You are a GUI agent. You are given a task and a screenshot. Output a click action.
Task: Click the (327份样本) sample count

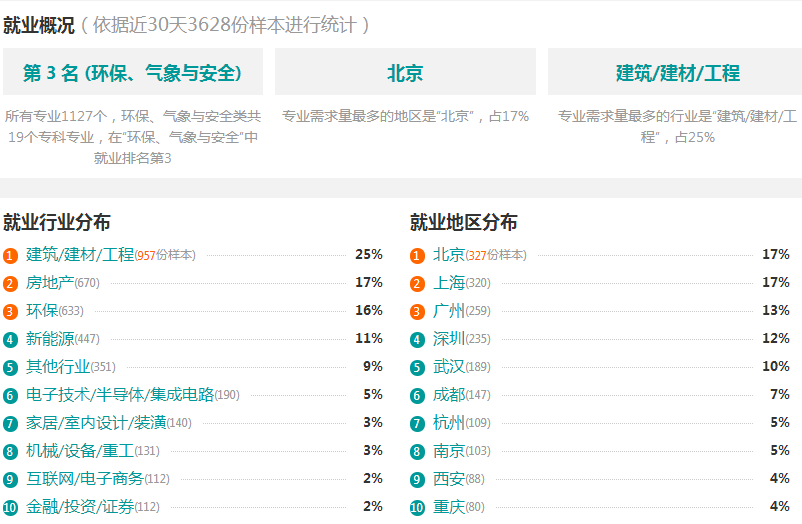496,255
